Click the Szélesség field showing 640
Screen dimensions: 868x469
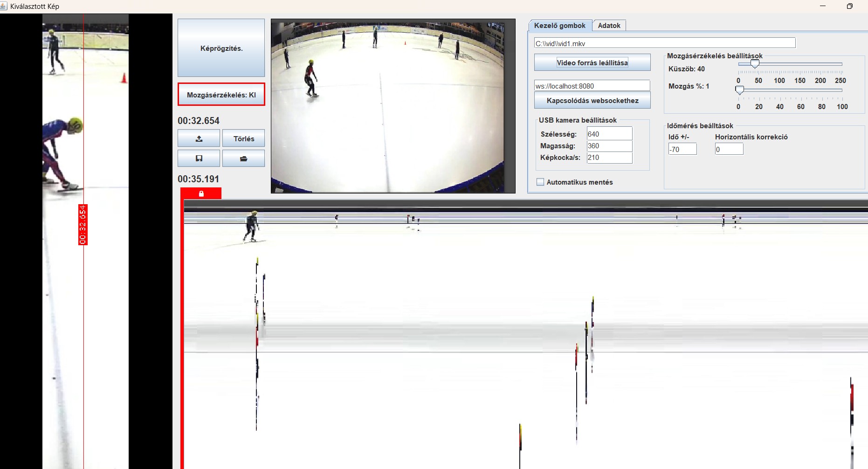609,134
